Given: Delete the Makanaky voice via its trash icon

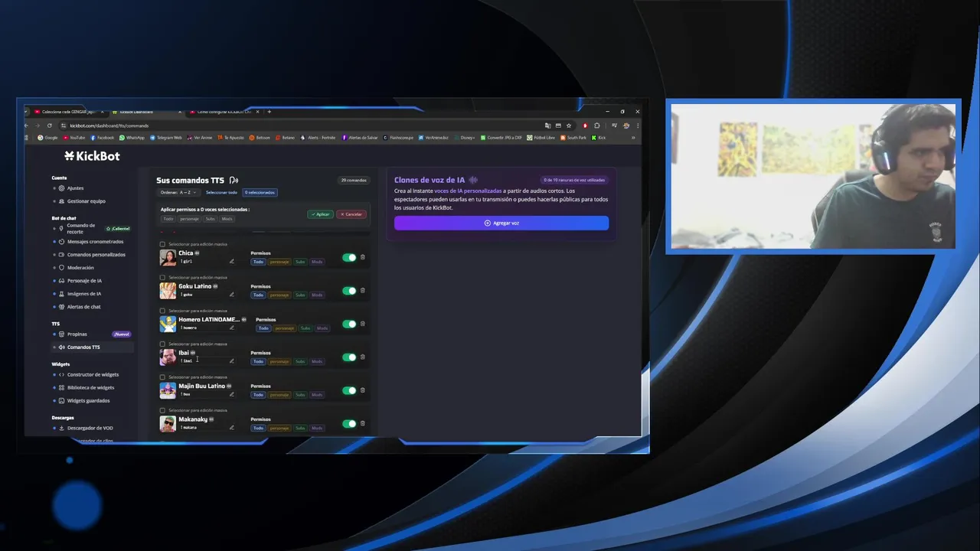Looking at the screenshot, I should [363, 423].
